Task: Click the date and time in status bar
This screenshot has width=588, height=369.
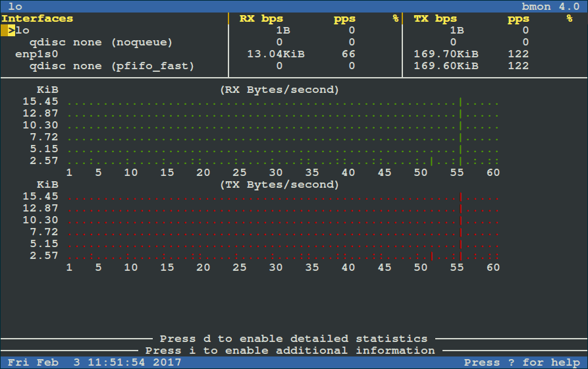Action: tap(95, 362)
